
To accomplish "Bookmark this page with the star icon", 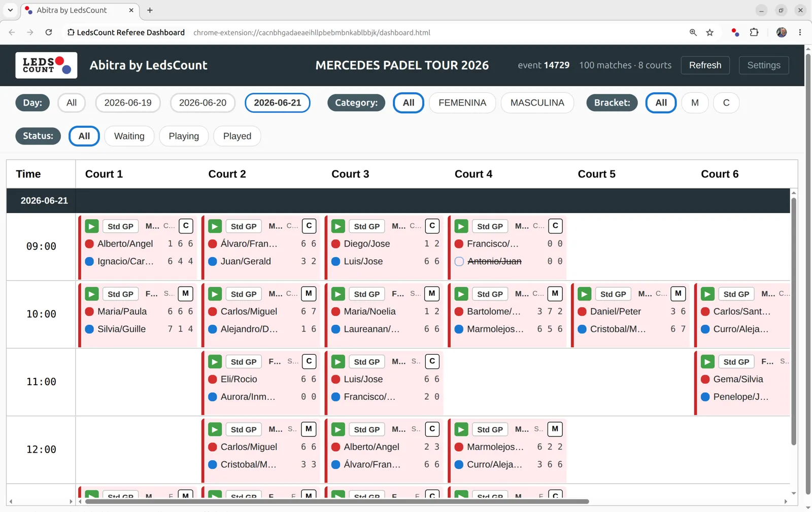I will [x=710, y=32].
